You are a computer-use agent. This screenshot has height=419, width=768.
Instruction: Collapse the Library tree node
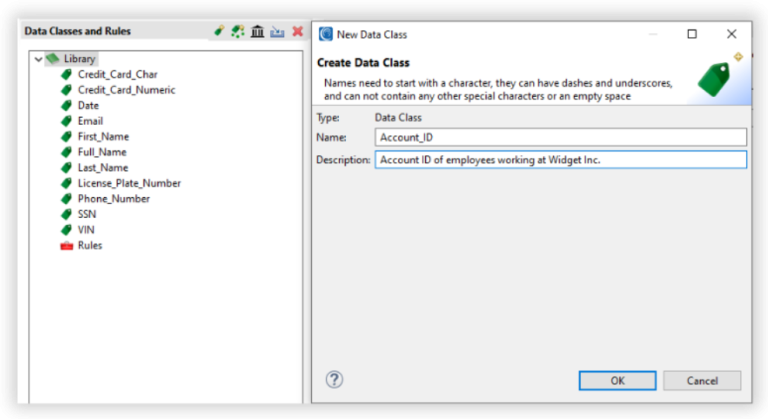[38, 59]
